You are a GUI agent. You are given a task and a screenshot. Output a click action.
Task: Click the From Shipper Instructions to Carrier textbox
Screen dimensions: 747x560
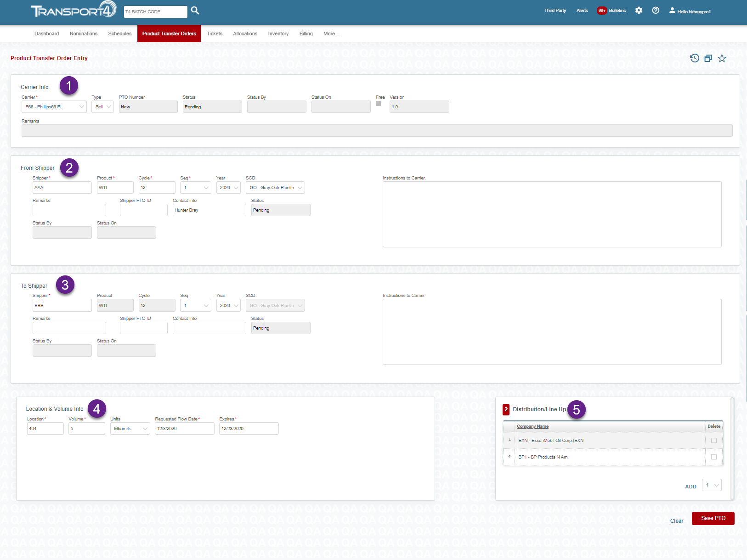point(552,214)
